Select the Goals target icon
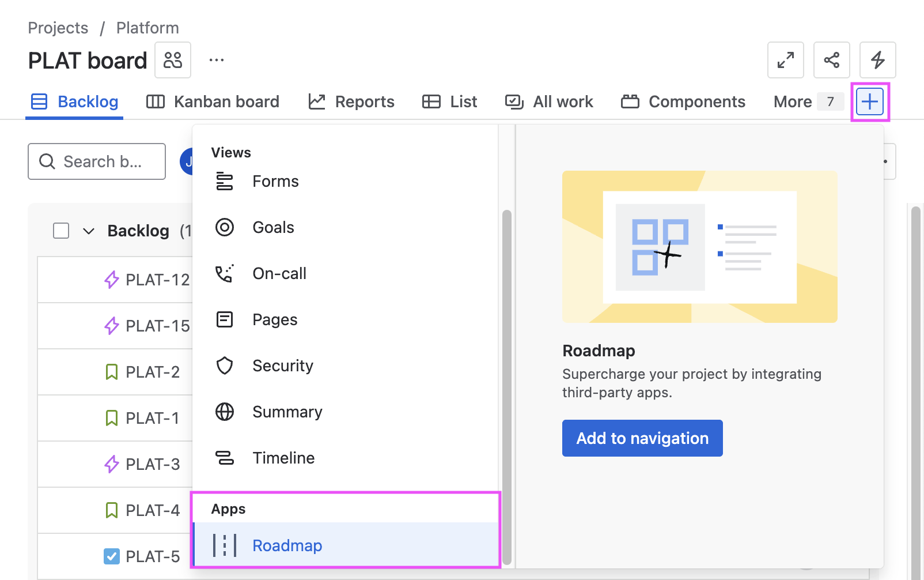This screenshot has height=580, width=924. 225,227
